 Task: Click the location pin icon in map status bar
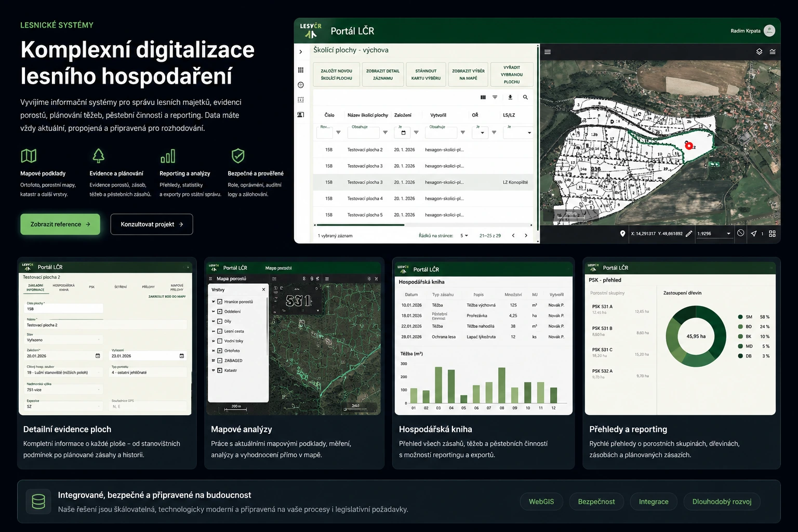[x=623, y=234]
